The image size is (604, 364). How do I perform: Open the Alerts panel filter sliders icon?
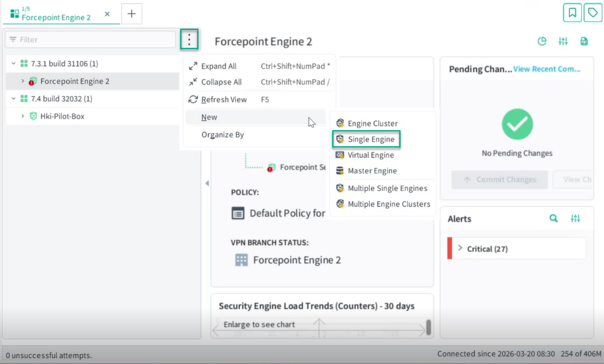click(x=575, y=219)
